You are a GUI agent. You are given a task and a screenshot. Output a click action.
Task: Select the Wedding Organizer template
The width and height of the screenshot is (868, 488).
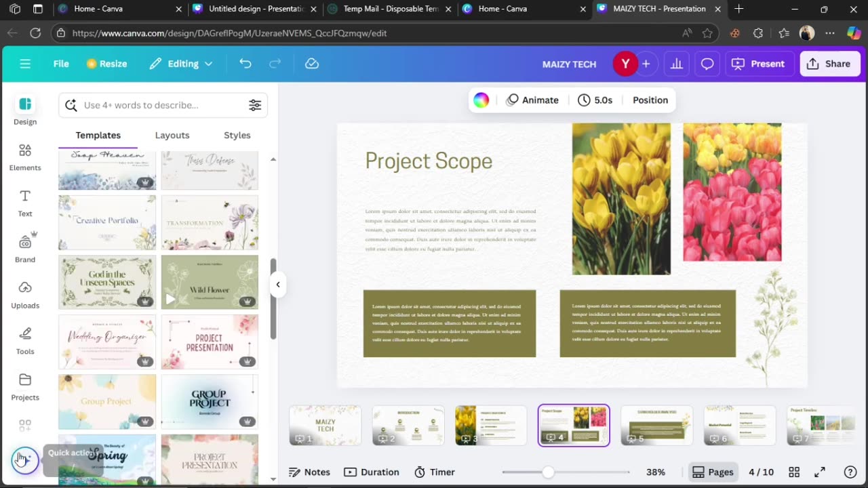(x=107, y=342)
